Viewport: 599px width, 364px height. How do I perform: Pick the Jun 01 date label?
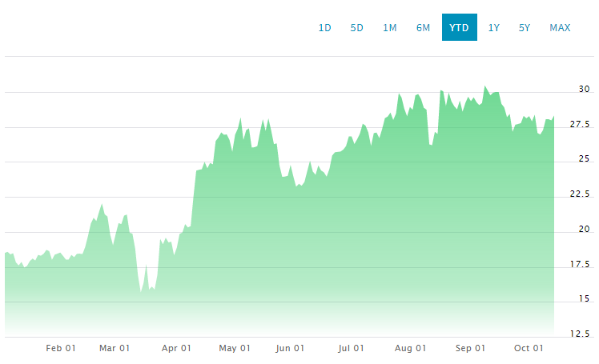[289, 348]
